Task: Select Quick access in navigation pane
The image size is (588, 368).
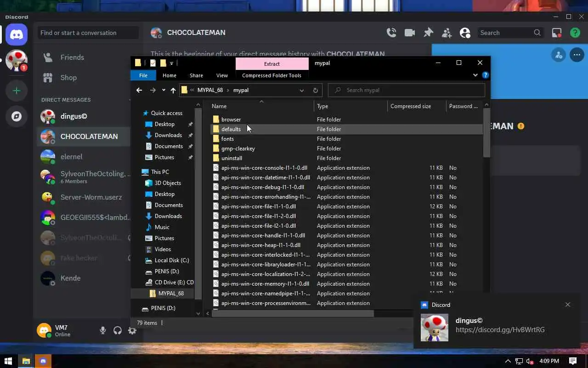Action: (x=166, y=113)
